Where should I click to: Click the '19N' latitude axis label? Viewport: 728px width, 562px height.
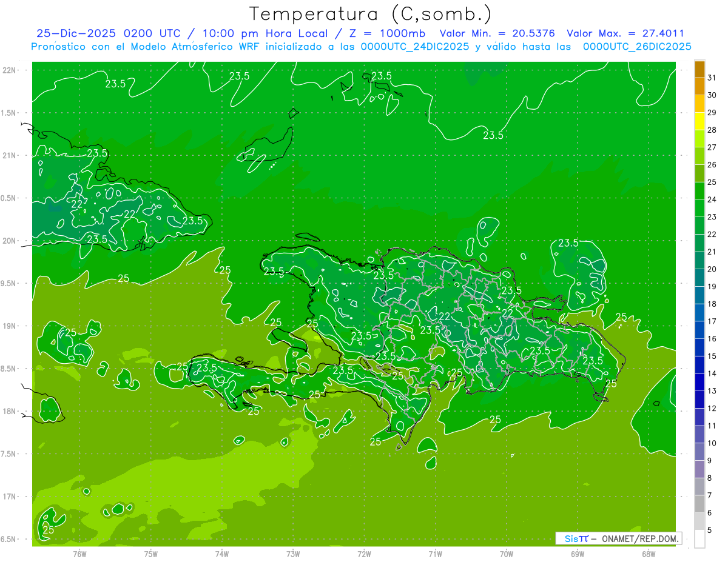pos(9,326)
